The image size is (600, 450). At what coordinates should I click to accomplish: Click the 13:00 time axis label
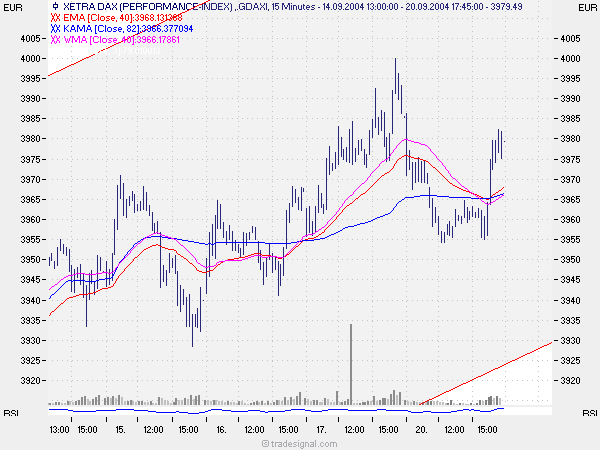click(59, 430)
